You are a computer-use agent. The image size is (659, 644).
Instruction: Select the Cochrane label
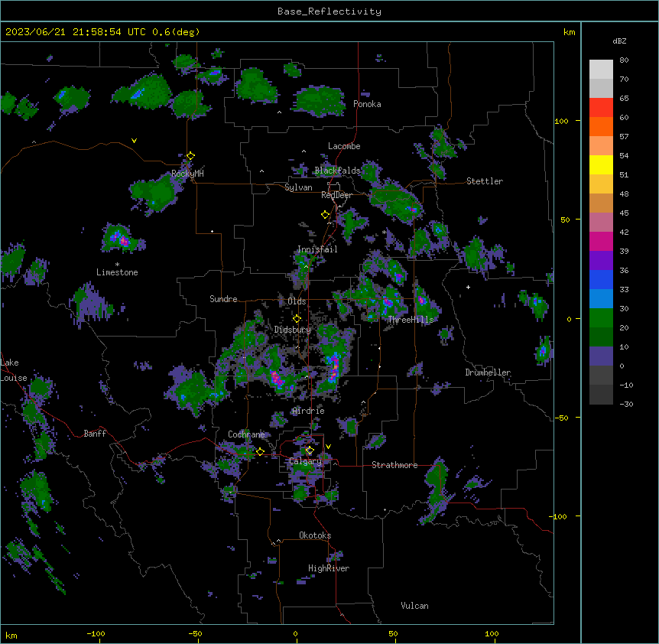(246, 434)
